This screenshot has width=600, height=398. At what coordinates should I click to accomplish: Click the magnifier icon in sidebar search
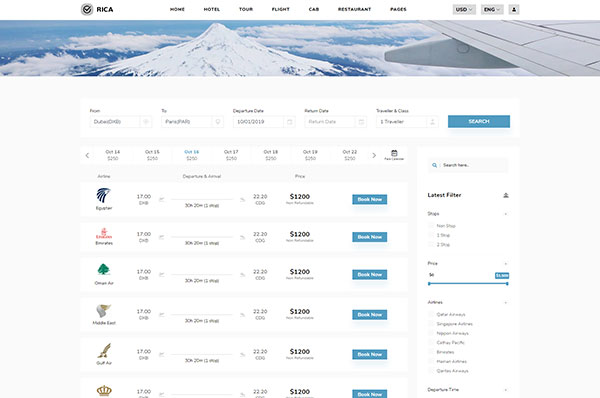tap(434, 165)
